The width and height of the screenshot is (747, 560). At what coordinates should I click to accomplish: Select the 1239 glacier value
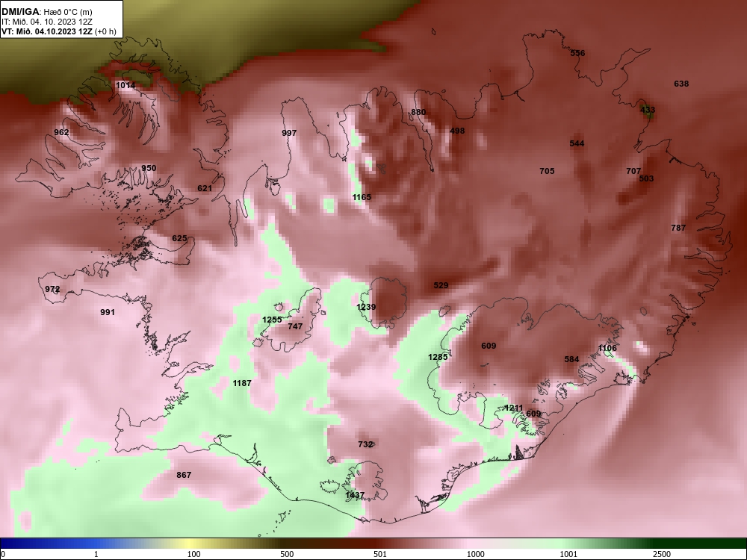coord(366,307)
